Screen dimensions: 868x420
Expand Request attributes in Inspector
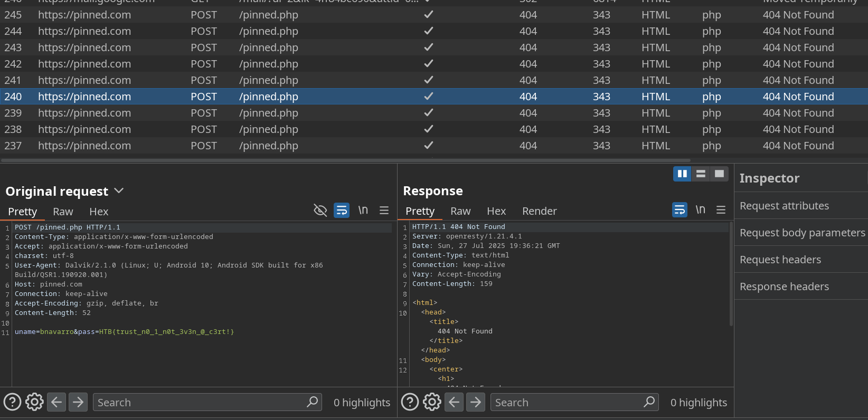(801, 206)
